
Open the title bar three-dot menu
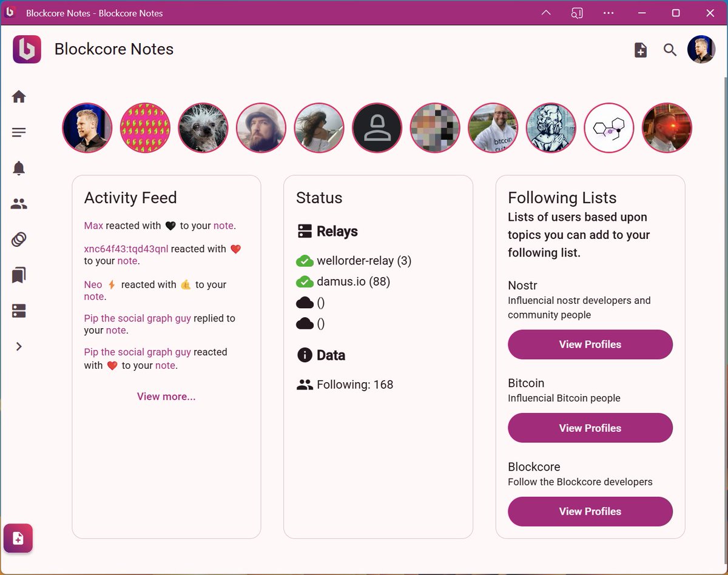pos(608,13)
